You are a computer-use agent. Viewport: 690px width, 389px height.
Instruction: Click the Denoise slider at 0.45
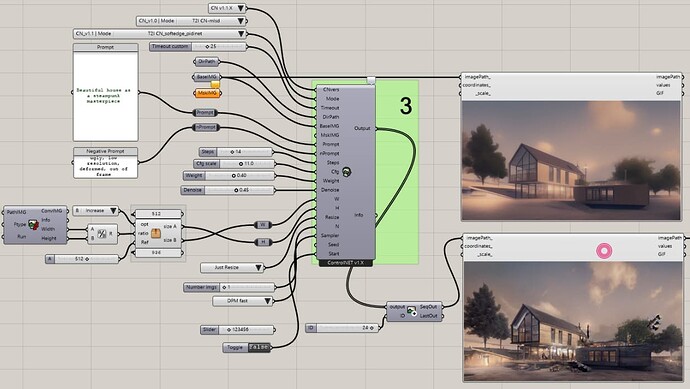pyautogui.click(x=228, y=190)
